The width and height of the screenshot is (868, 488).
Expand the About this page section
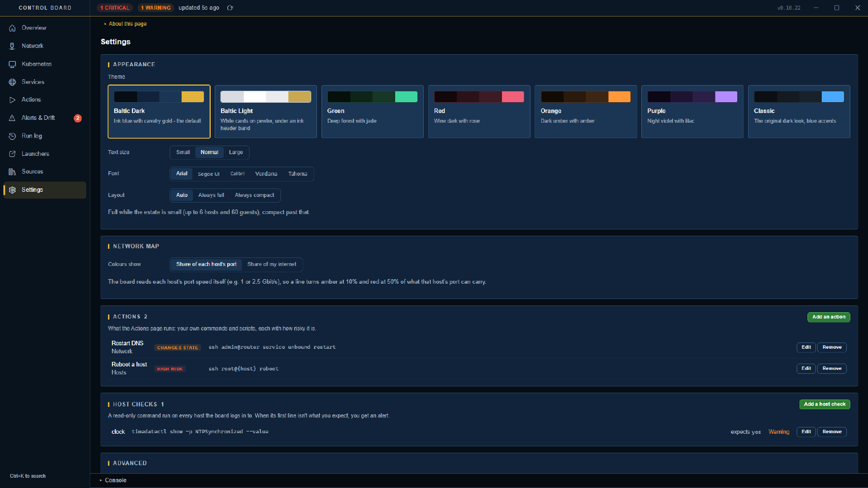(x=126, y=24)
